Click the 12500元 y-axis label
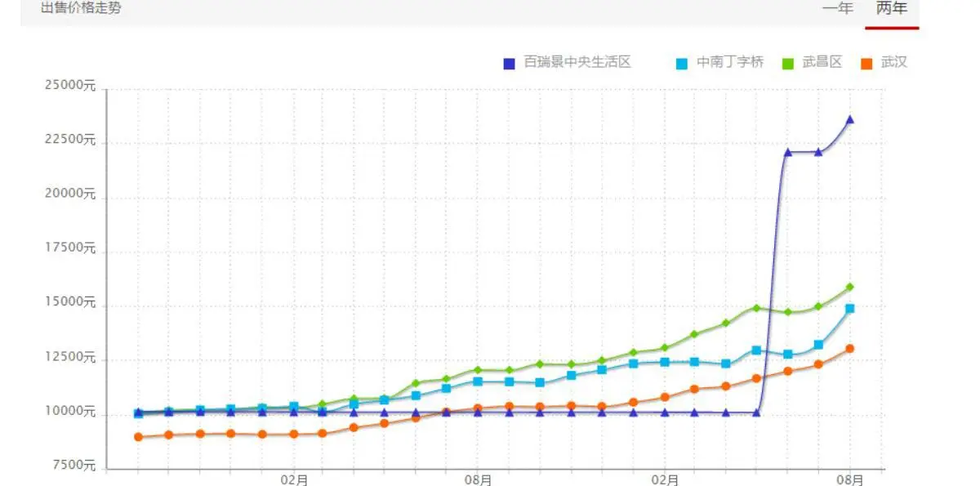Screen dimensions: 980x486 tap(71, 358)
